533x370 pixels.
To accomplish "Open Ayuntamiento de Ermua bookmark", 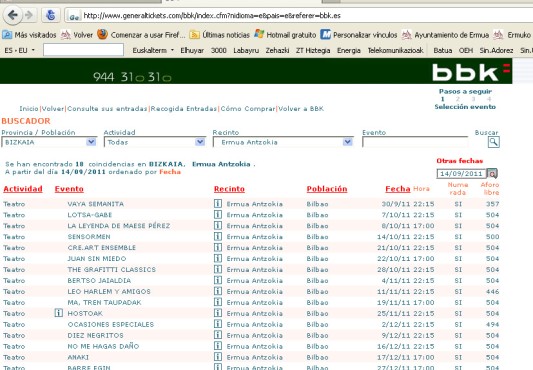I will coord(445,35).
